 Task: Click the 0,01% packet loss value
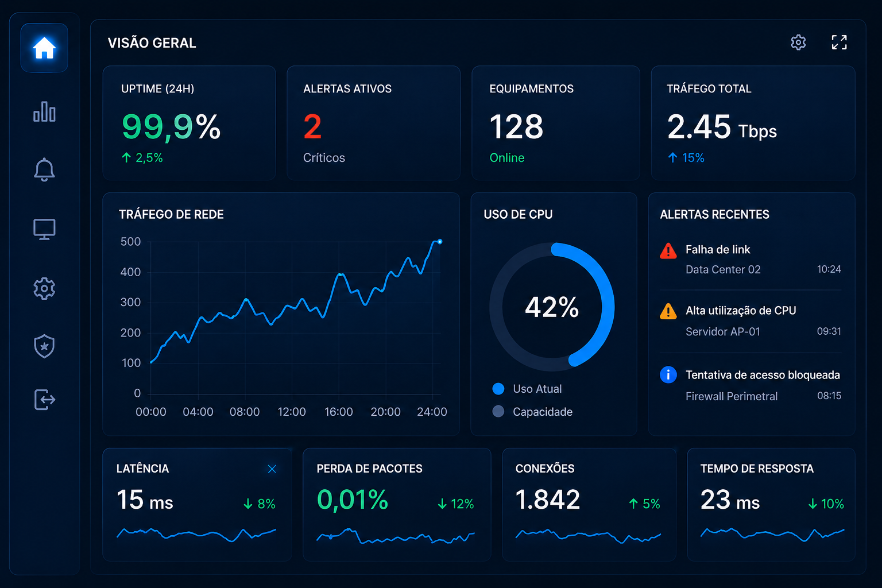pyautogui.click(x=353, y=500)
